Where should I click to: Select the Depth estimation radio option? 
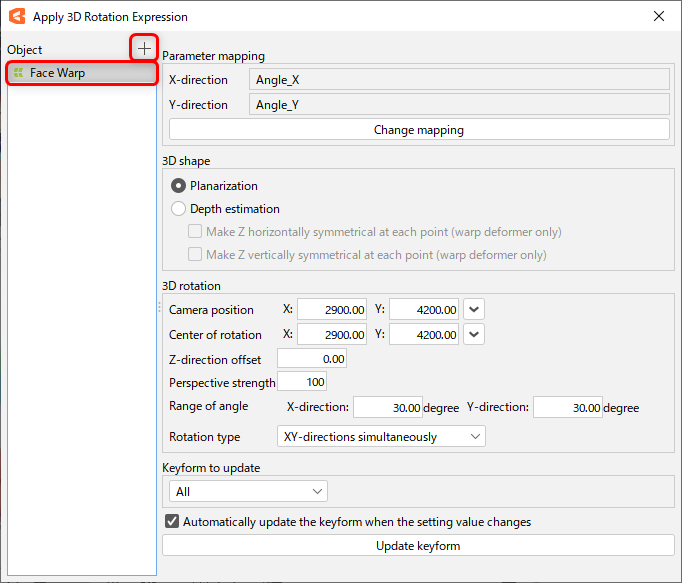[179, 209]
